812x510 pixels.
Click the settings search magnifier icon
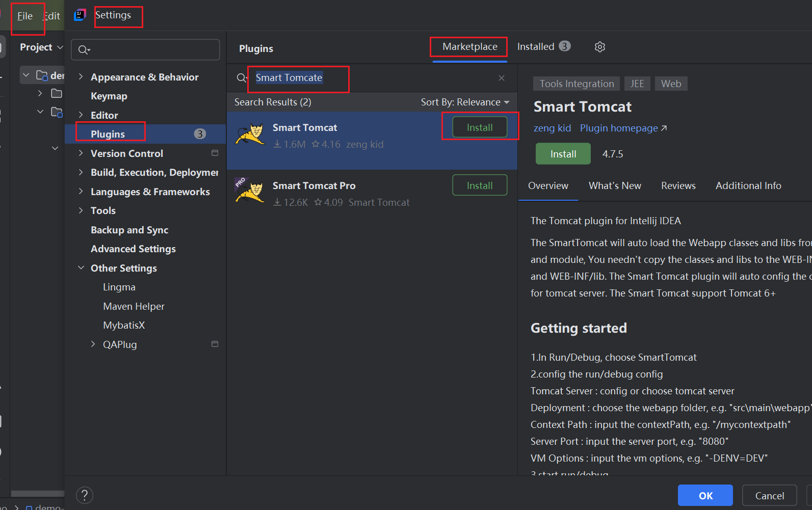coord(84,50)
